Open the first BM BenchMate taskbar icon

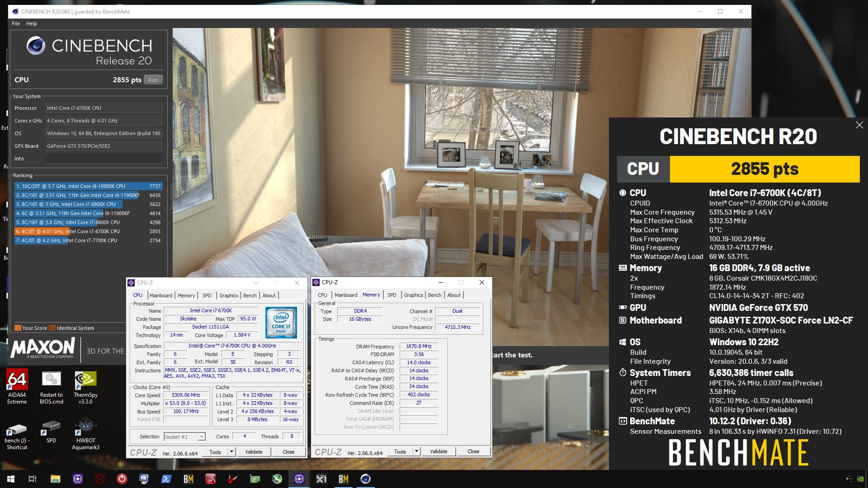(188, 479)
